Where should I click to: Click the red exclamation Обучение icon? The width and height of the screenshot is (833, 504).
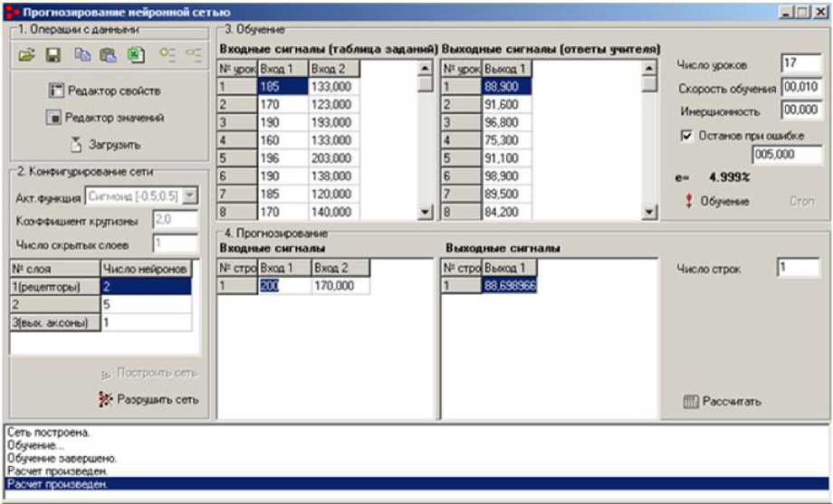pos(689,201)
